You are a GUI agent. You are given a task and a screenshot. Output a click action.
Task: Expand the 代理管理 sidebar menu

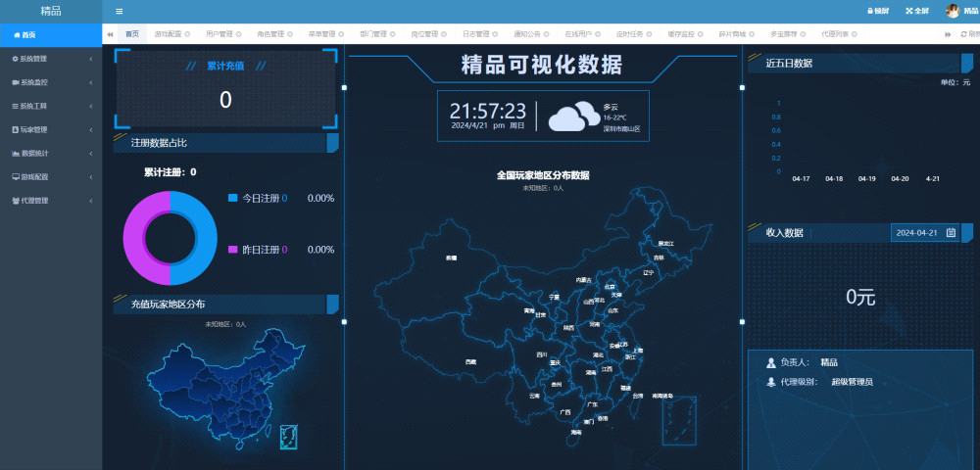click(51, 200)
